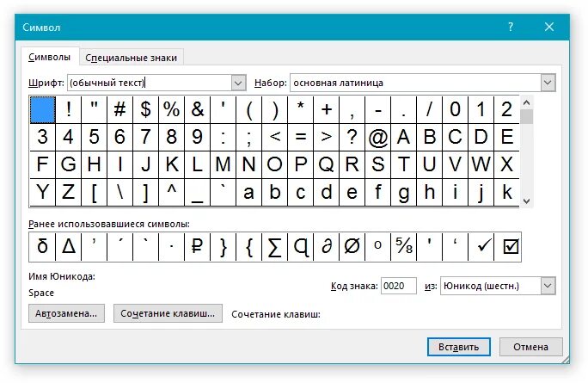588x383 pixels.
Task: Select capital letter Z in grid
Action: pos(68,192)
